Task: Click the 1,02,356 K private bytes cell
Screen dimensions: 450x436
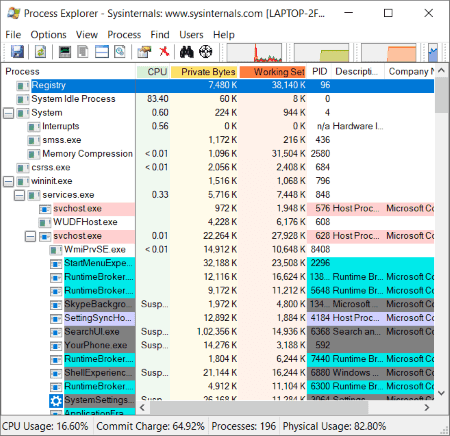Action: click(x=217, y=332)
